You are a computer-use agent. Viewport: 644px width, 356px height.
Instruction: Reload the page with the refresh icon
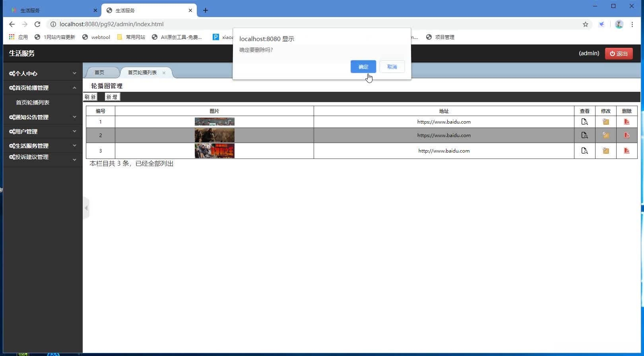tap(37, 24)
